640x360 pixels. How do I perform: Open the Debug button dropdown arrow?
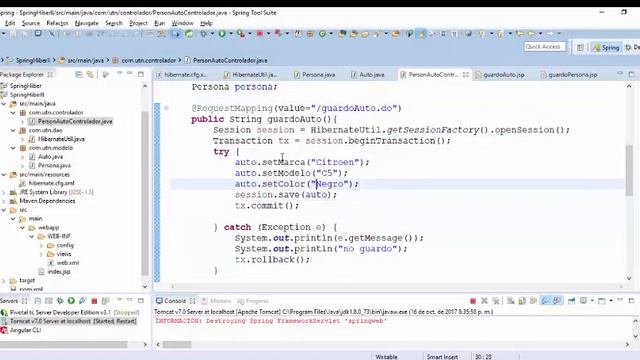click(212, 34)
